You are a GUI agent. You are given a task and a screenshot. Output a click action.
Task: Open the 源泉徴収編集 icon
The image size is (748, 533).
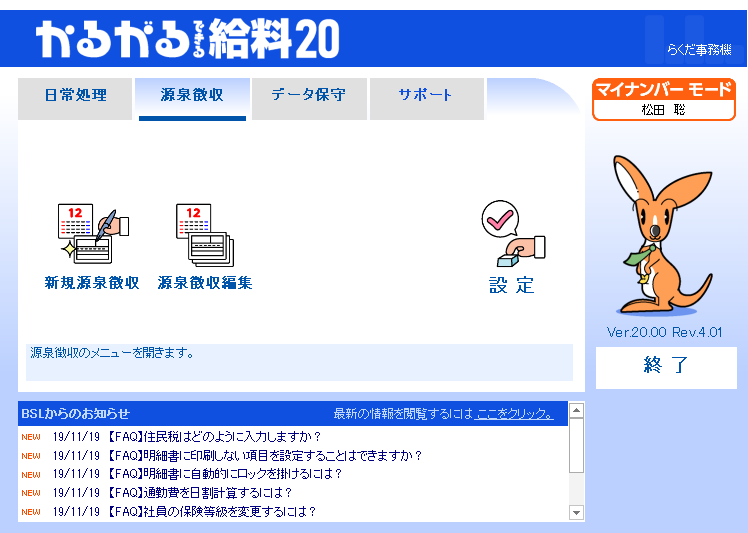[x=205, y=246]
